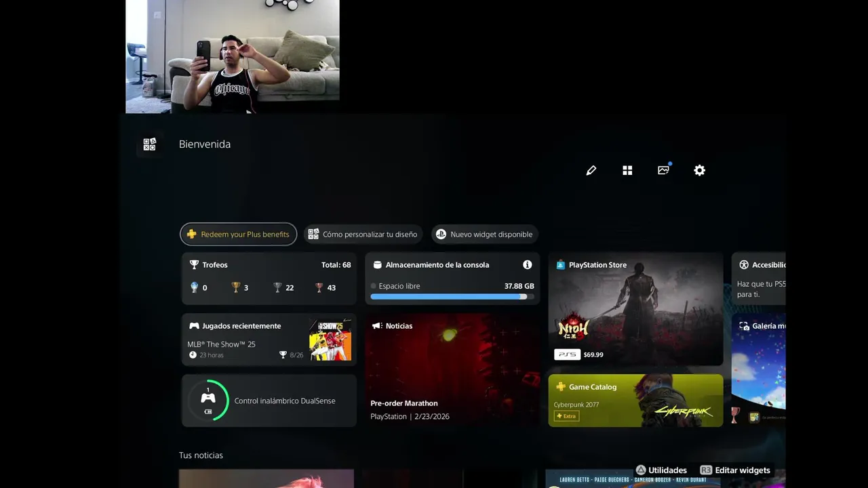
Task: Open the Control inalámbrico DualSense widget
Action: coord(269,401)
